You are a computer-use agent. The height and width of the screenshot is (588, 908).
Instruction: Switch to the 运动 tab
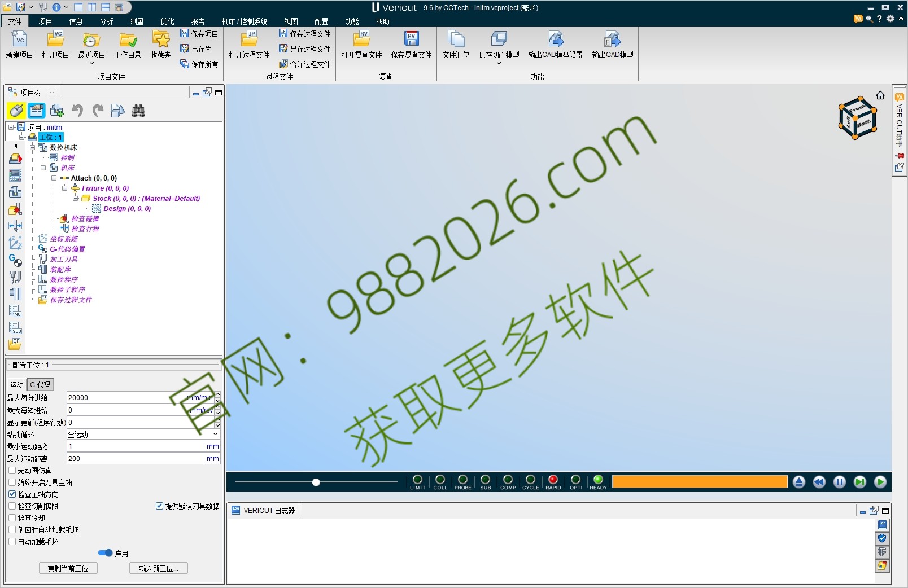tap(16, 384)
